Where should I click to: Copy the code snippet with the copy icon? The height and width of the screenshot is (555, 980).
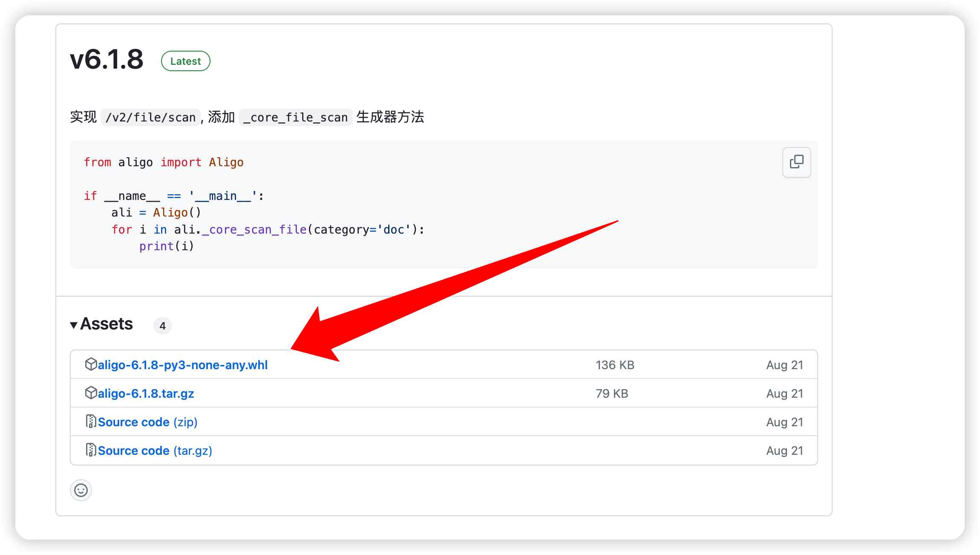coord(796,162)
